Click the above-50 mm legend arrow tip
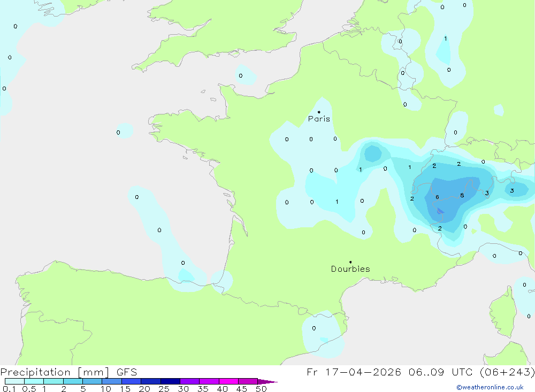This screenshot has height=392, width=535. point(267,382)
